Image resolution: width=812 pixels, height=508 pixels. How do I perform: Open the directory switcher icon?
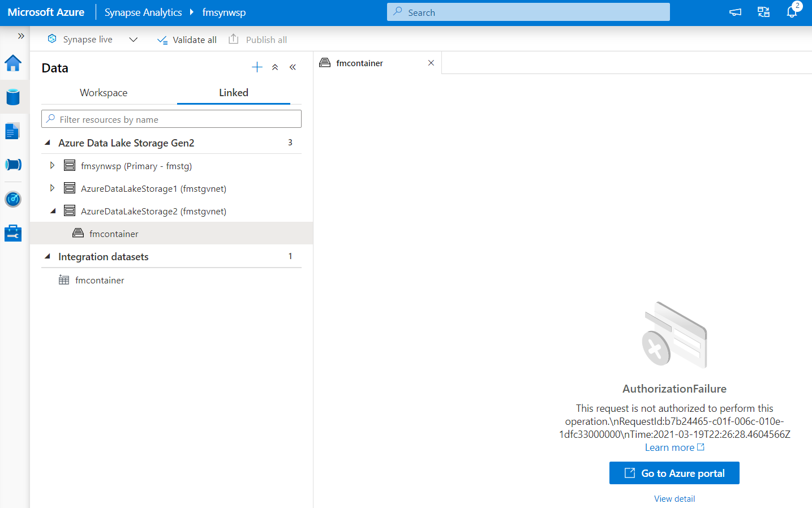pyautogui.click(x=763, y=12)
